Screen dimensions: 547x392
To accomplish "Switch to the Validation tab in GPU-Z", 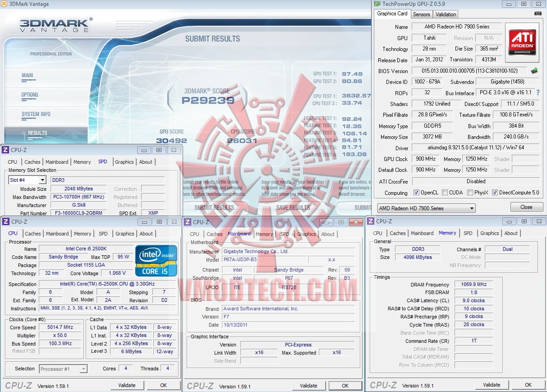I will tap(446, 14).
